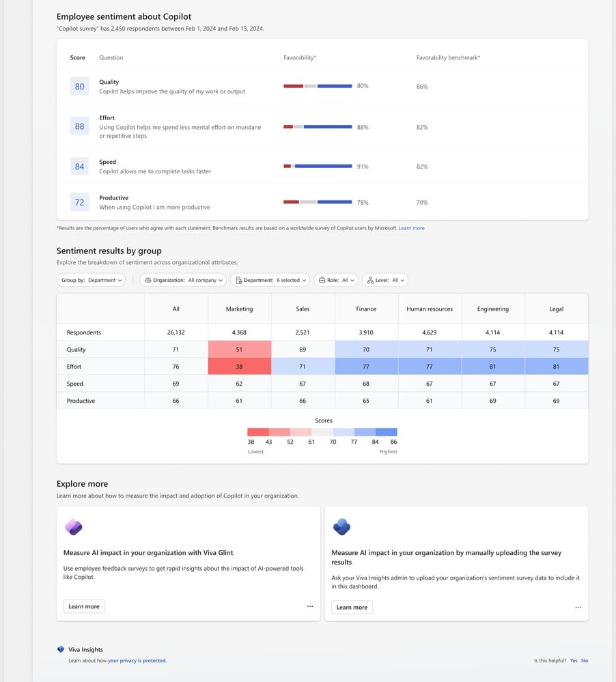
Task: Open more options on Viva Glint card
Action: pos(310,606)
